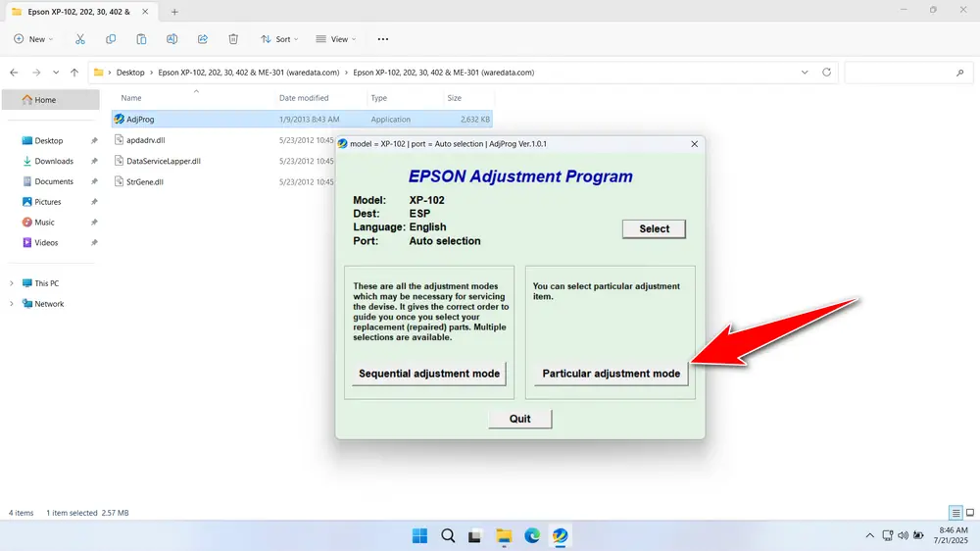Image resolution: width=980 pixels, height=551 pixels.
Task: Go up one folder level
Action: [x=74, y=73]
